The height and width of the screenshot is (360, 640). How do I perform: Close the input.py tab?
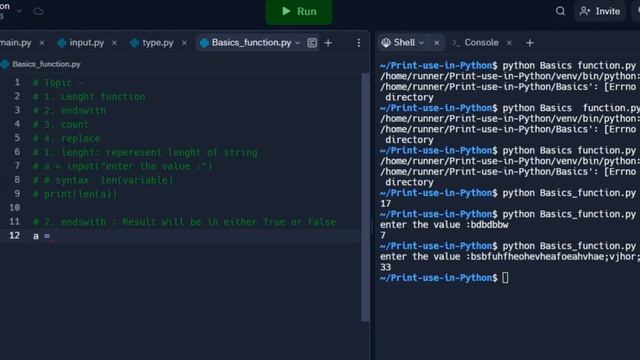click(x=114, y=43)
